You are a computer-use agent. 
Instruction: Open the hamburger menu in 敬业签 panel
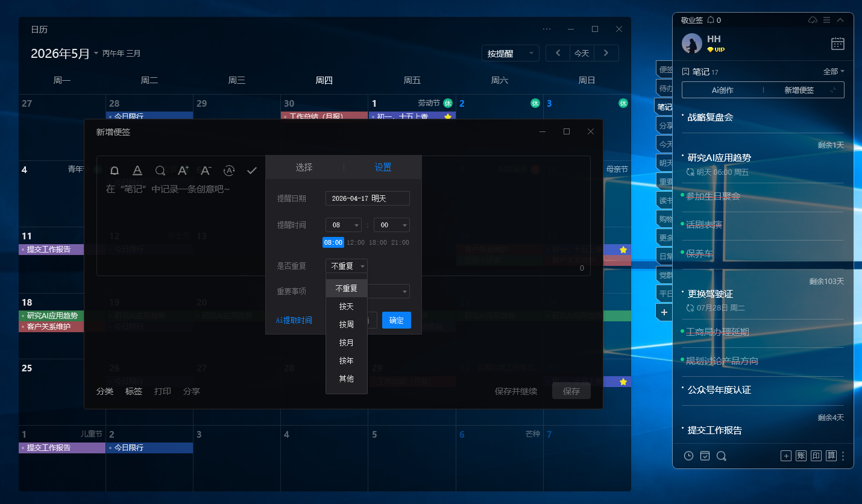pos(827,20)
